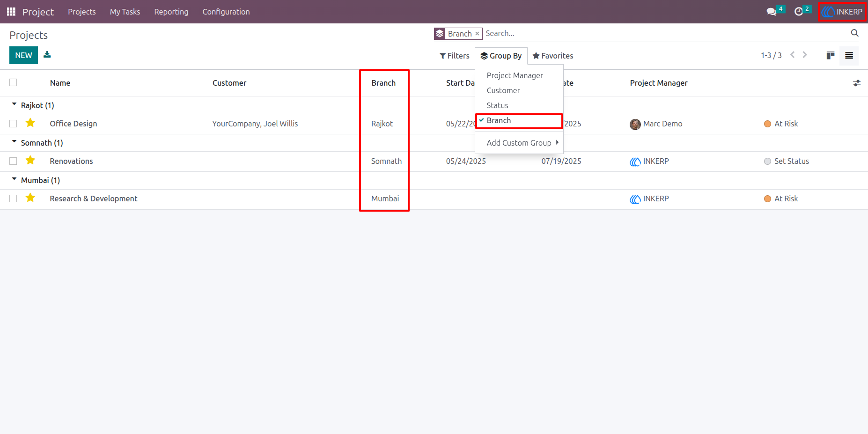
Task: Close the Group By dropdown
Action: tap(501, 56)
